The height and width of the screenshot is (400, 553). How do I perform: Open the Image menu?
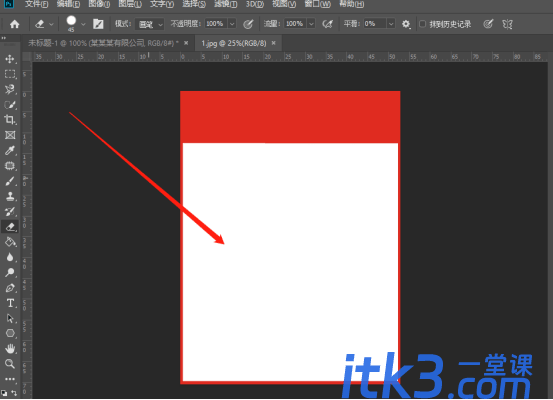(x=99, y=4)
